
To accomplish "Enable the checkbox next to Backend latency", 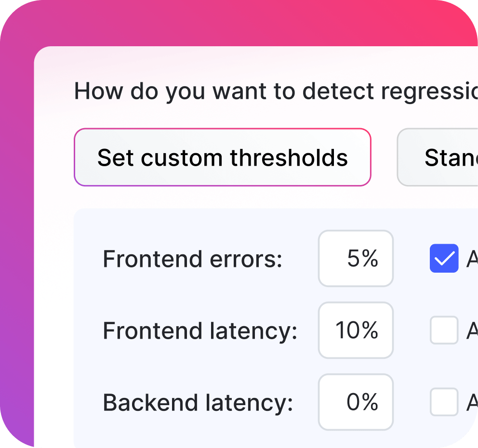I will pyautogui.click(x=444, y=402).
